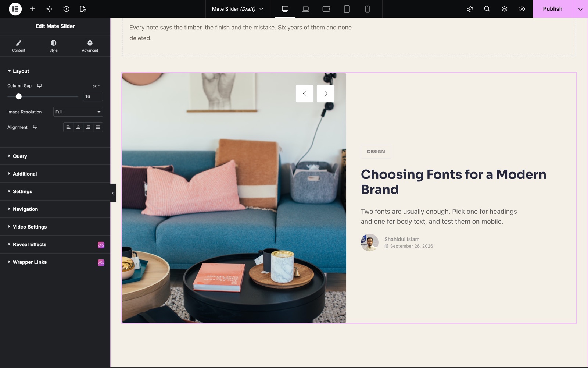Set alignment to center
This screenshot has height=368, width=588.
pyautogui.click(x=78, y=127)
